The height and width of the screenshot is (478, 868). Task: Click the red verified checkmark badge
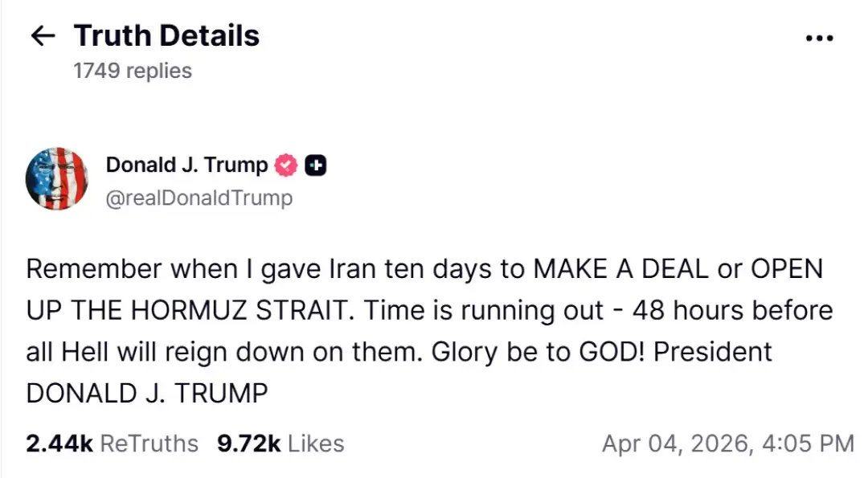tap(285, 165)
